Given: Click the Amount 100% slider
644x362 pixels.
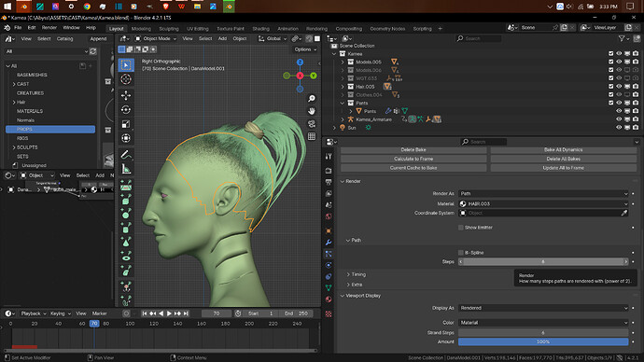Looking at the screenshot, I should coord(543,341).
